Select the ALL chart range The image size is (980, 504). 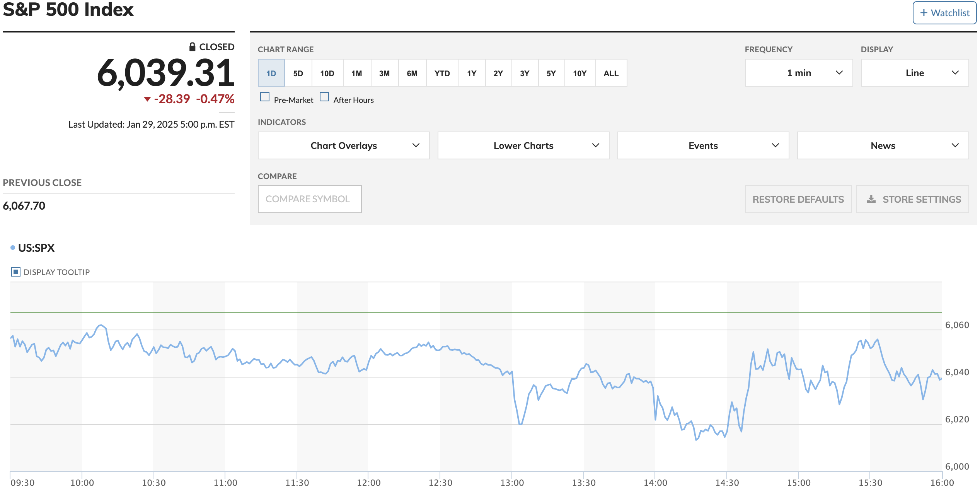(611, 73)
